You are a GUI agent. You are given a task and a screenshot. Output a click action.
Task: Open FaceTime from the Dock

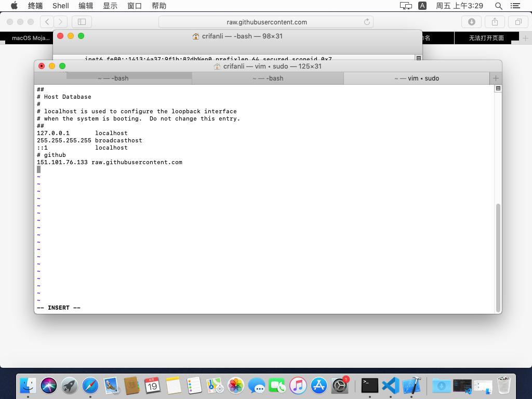click(277, 386)
